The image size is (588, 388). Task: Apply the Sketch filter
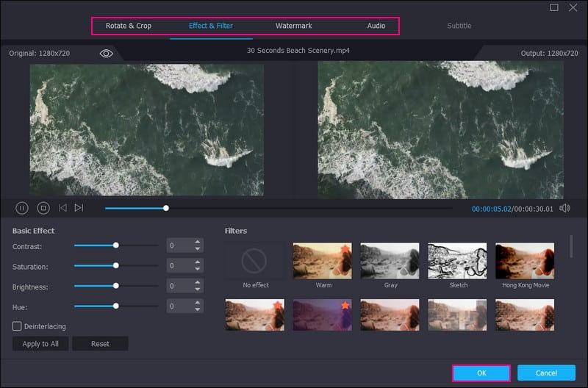pyautogui.click(x=458, y=261)
